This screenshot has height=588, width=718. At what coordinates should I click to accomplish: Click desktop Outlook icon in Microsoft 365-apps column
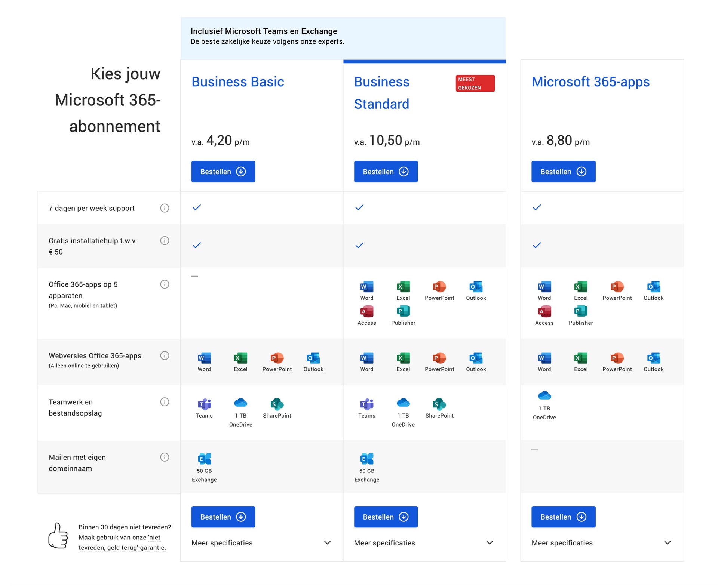coord(654,287)
